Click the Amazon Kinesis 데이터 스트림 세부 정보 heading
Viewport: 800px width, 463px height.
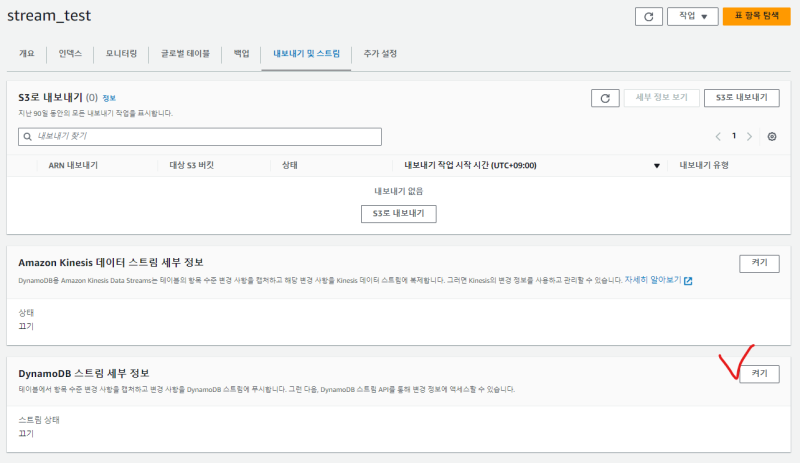(111, 263)
